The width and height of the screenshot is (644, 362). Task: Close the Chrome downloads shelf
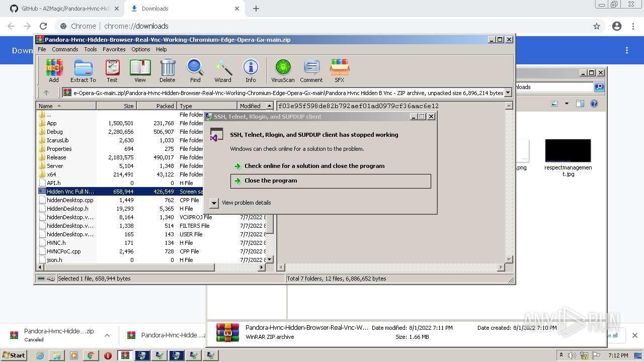634,335
